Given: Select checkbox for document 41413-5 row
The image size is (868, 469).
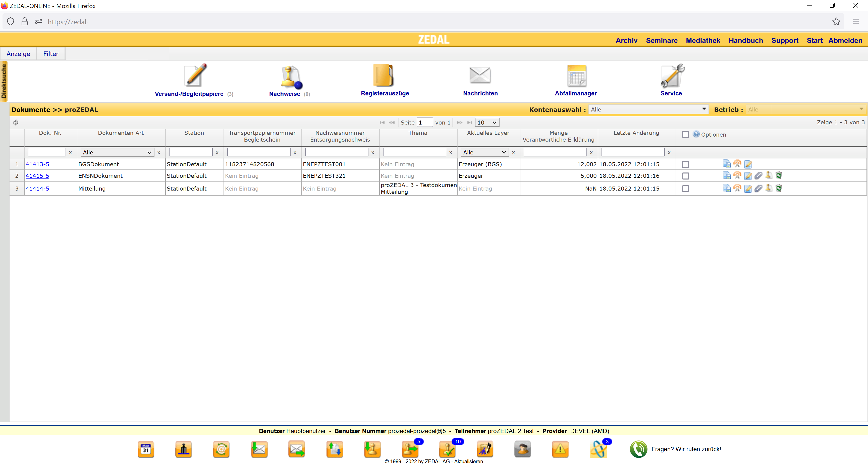Looking at the screenshot, I should (x=685, y=164).
